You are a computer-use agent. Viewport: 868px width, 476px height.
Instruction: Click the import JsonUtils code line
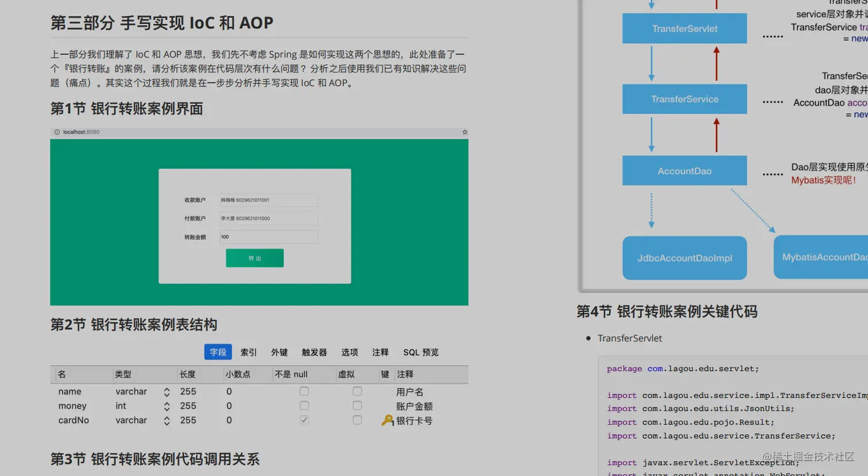click(700, 409)
